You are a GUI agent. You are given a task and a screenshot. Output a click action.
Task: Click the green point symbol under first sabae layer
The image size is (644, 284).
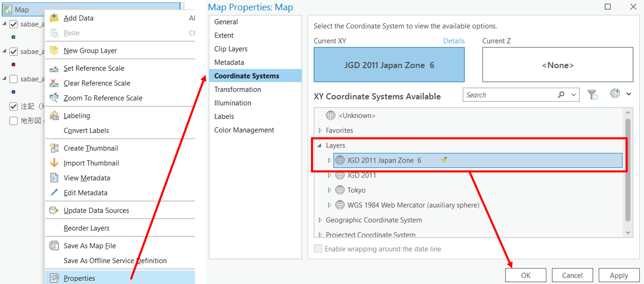click(x=13, y=37)
